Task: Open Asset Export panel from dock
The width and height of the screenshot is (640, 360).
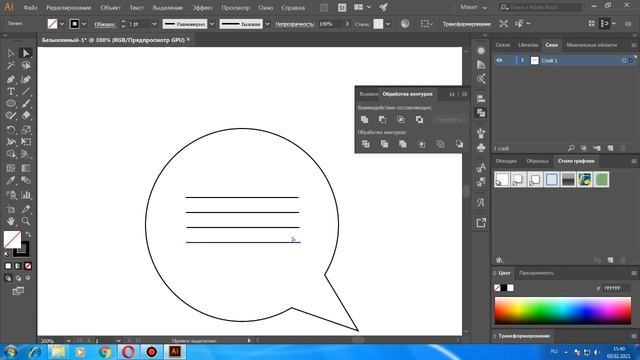Action: 481,223
